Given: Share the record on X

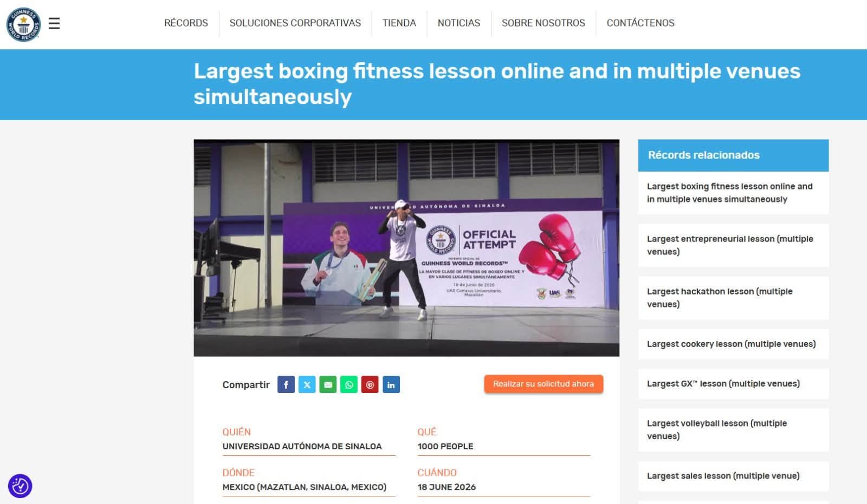Looking at the screenshot, I should (307, 384).
